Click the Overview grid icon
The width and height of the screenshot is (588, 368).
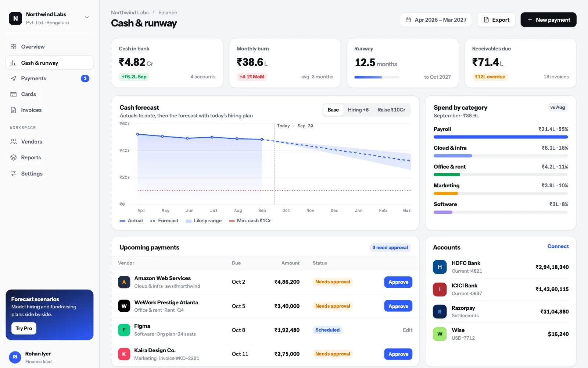[14, 47]
